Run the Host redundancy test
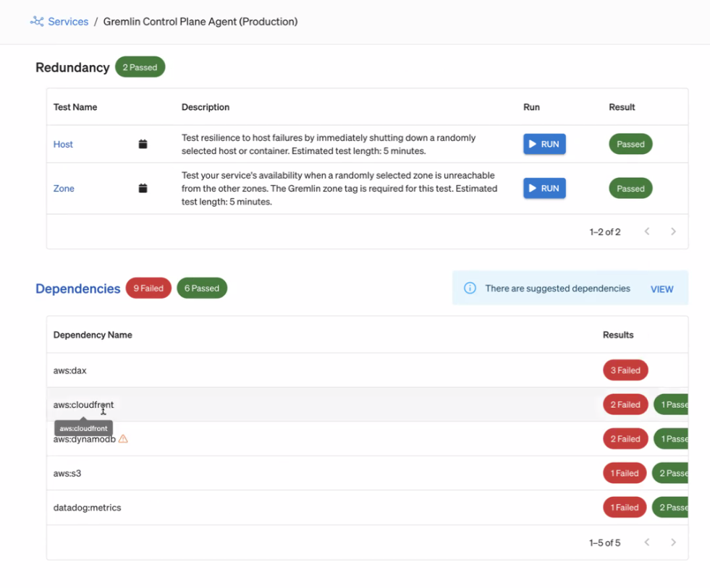 (x=544, y=144)
